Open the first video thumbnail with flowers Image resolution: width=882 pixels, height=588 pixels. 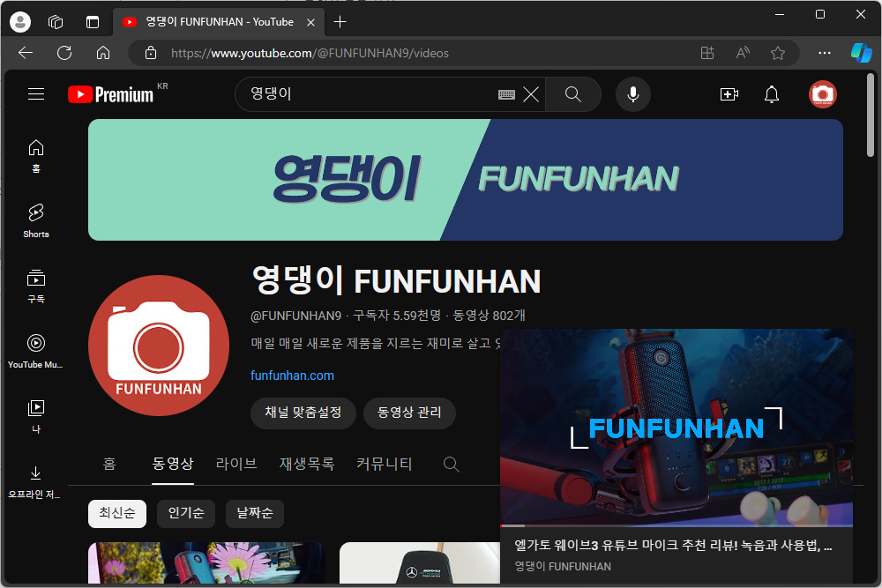click(206, 562)
